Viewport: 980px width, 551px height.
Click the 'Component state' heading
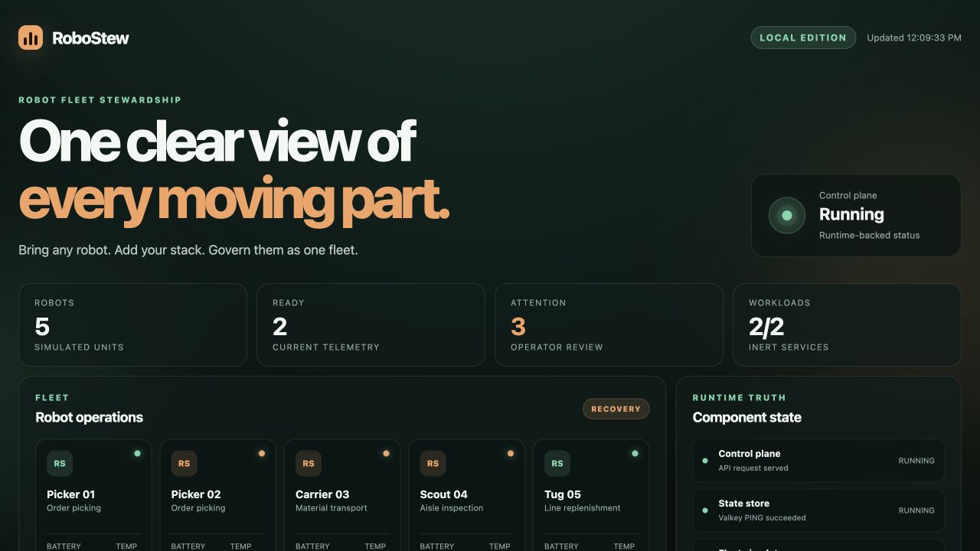click(x=747, y=417)
